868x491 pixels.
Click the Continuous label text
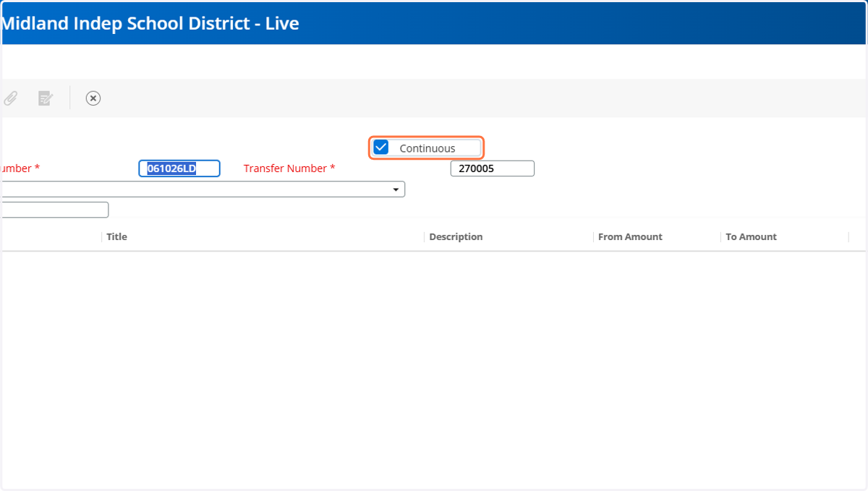(x=427, y=148)
